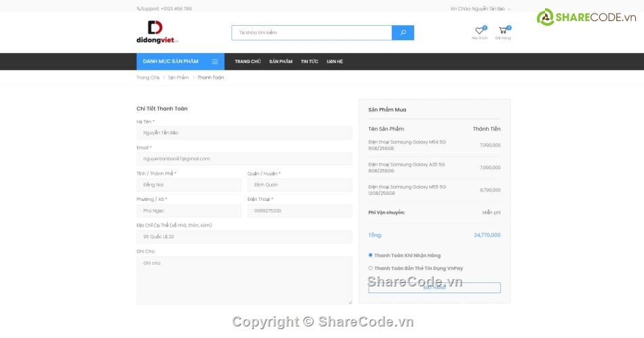Image resolution: width=644 pixels, height=338 pixels.
Task: Click Sản Phẩm breadcrumb link
Action: point(178,77)
